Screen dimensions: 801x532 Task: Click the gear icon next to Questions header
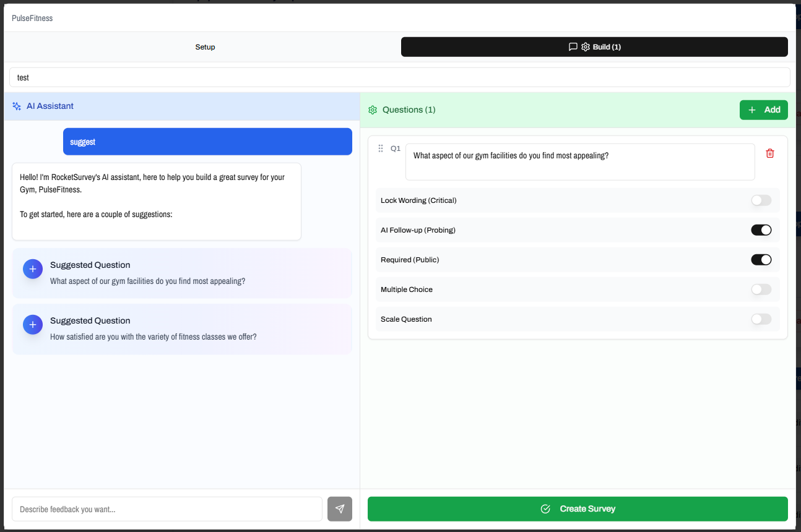coord(373,109)
